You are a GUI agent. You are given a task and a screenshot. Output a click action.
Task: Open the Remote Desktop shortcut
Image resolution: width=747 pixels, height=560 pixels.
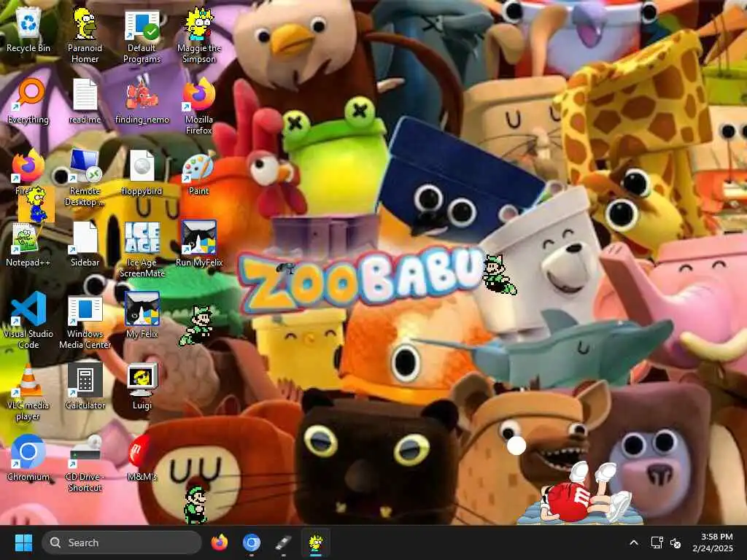point(85,178)
